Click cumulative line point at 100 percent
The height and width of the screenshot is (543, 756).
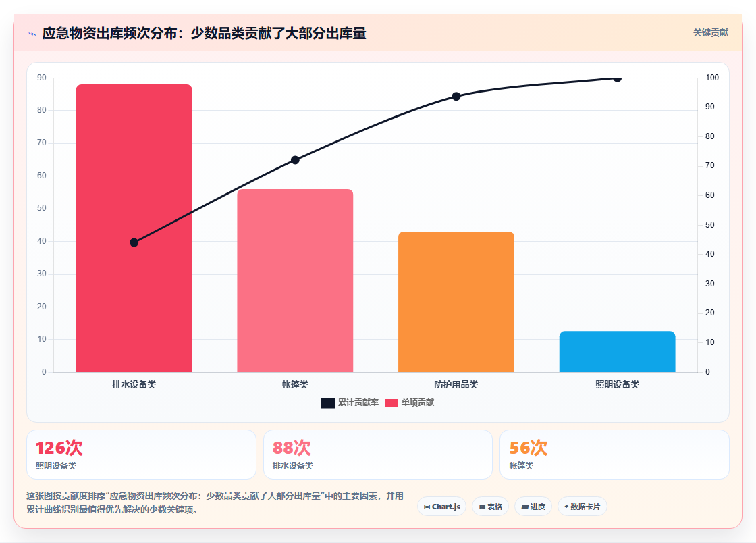(x=617, y=78)
